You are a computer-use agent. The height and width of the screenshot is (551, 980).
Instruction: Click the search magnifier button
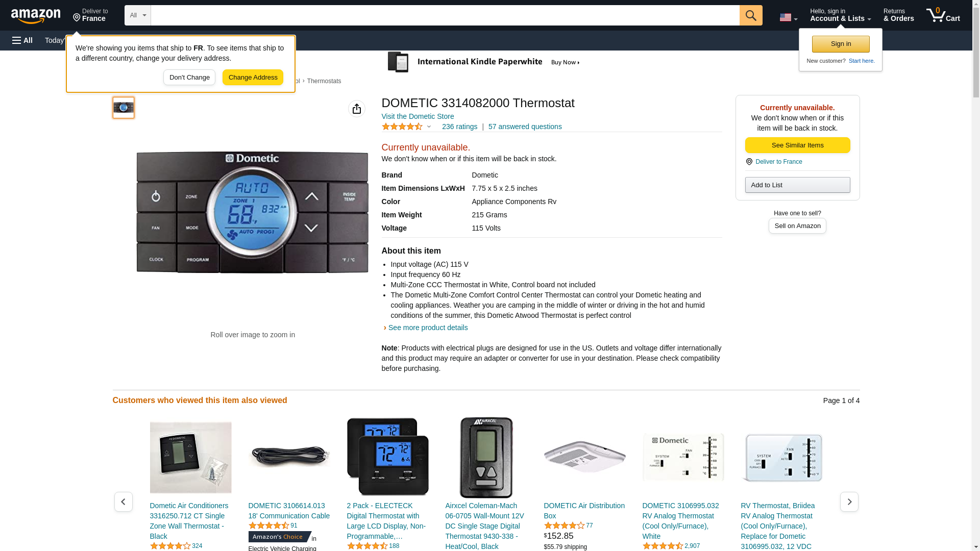(x=750, y=15)
